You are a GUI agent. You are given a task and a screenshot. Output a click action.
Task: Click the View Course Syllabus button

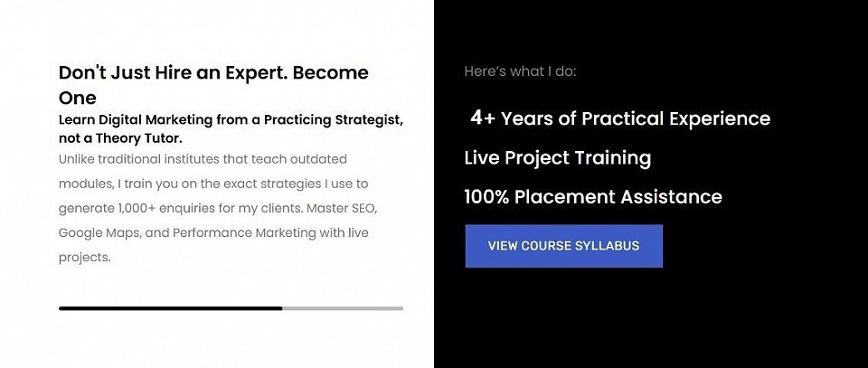point(563,246)
